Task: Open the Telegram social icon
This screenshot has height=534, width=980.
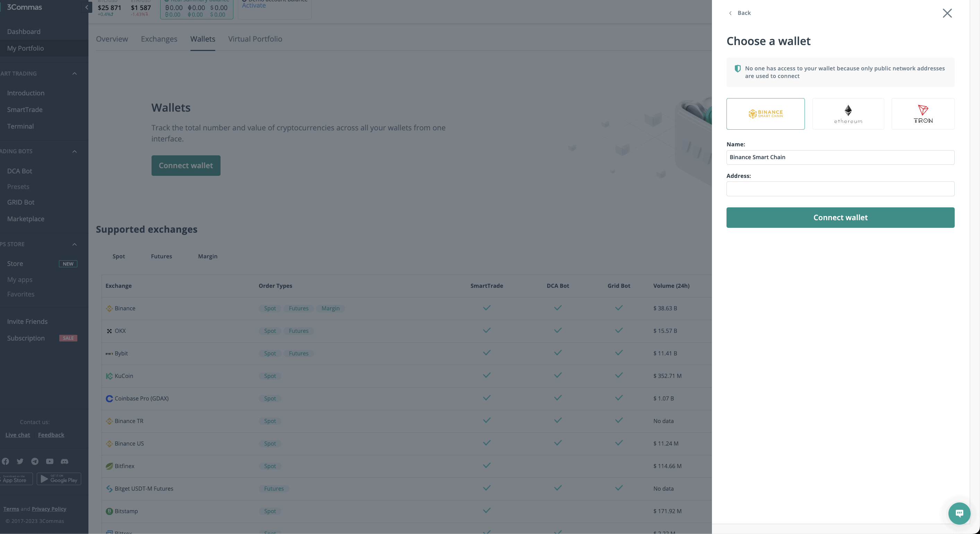Action: pos(35,461)
